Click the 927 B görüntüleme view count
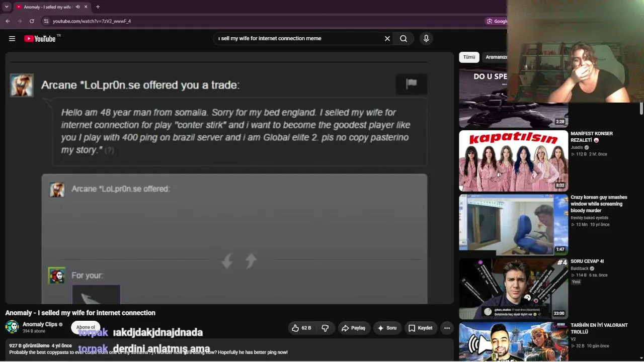 (x=29, y=346)
